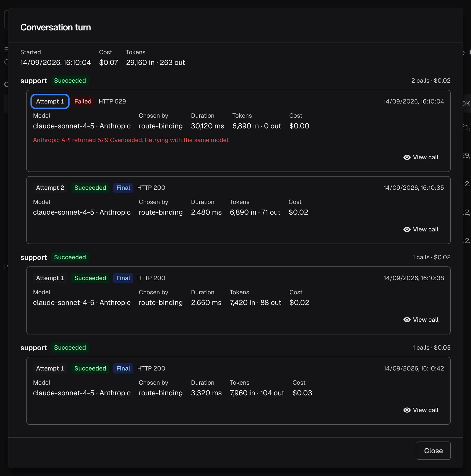This screenshot has width=471, height=476.
Task: Click the Final badge on Attempt 2
Action: point(123,188)
